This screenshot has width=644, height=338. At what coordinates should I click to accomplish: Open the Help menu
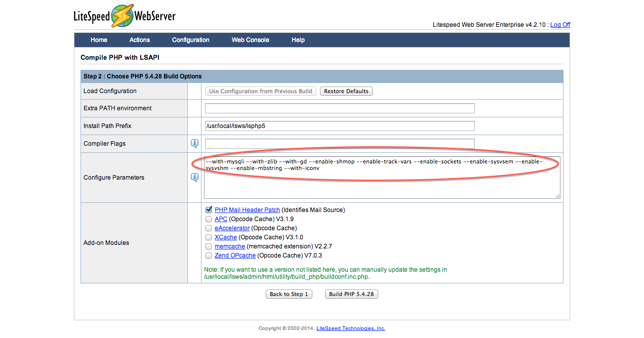click(298, 40)
